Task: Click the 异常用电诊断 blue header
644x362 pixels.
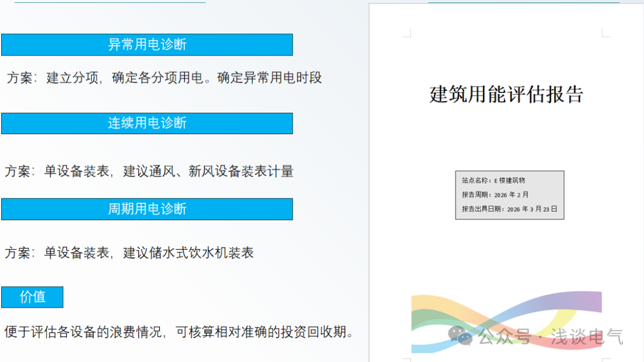Action: (147, 45)
